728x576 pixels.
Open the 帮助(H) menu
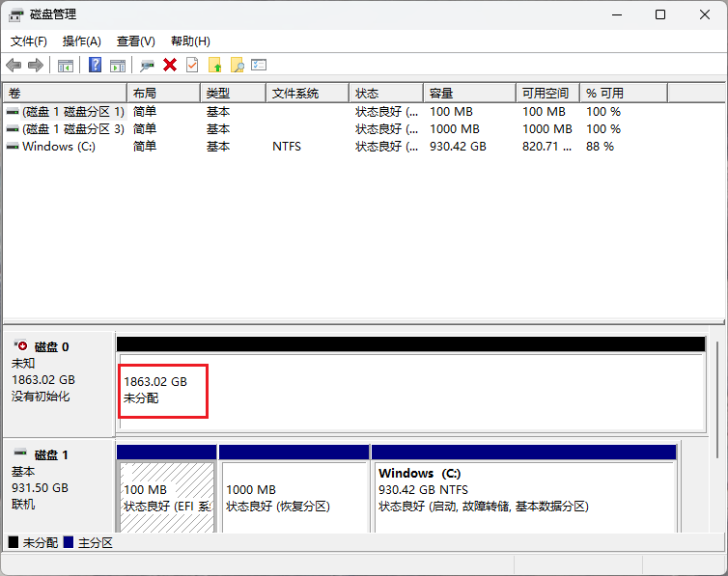tap(190, 41)
